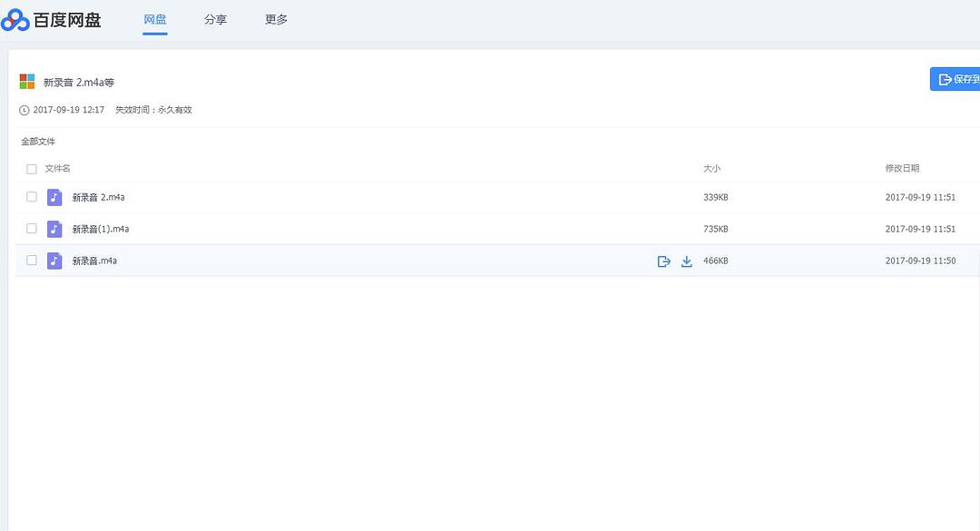Check the box for 新录音 2.m4a
The image size is (980, 531).
coord(32,197)
